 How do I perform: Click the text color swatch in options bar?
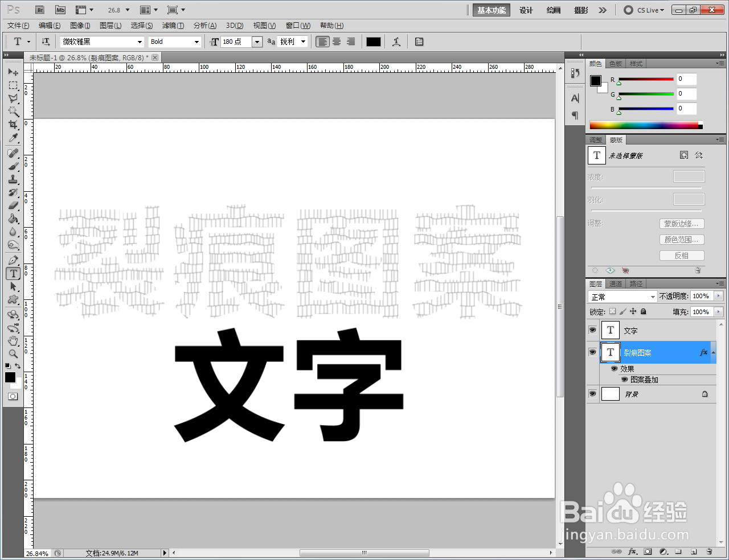[x=373, y=41]
